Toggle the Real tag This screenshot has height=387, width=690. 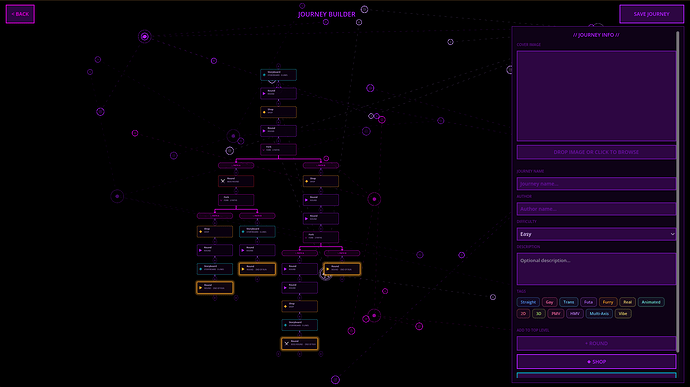click(x=628, y=302)
